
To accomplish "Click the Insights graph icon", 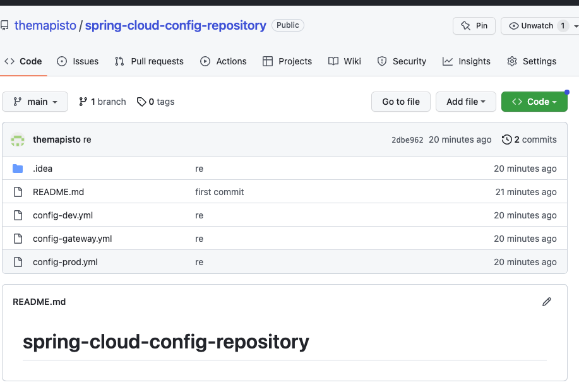I will 448,61.
